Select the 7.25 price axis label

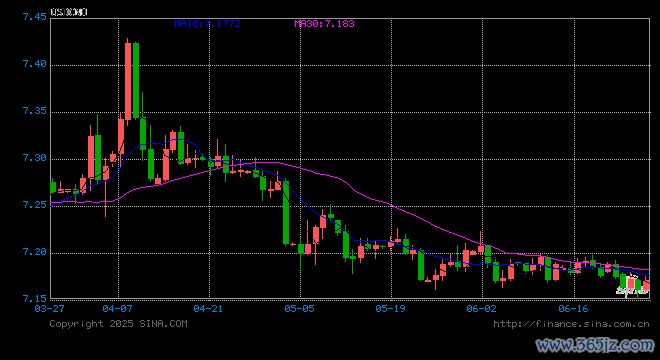35,205
